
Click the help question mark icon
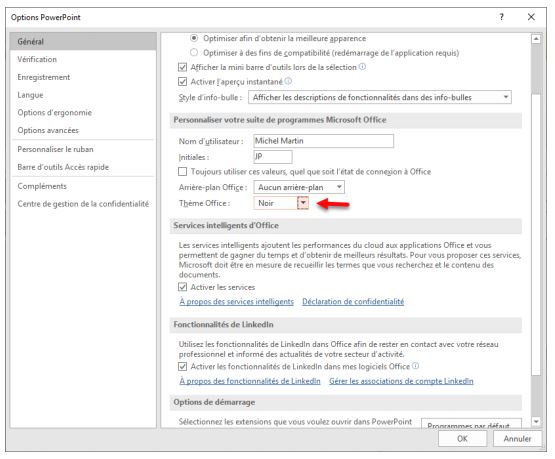pyautogui.click(x=501, y=17)
